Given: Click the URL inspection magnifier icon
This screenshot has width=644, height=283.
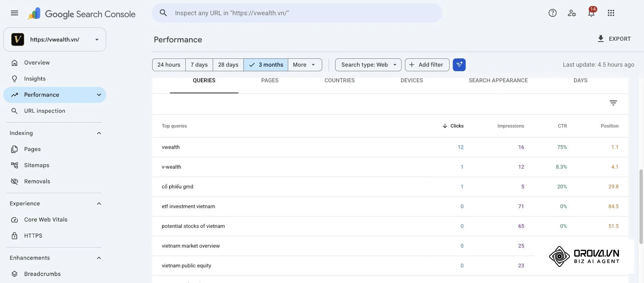Looking at the screenshot, I should (14, 111).
